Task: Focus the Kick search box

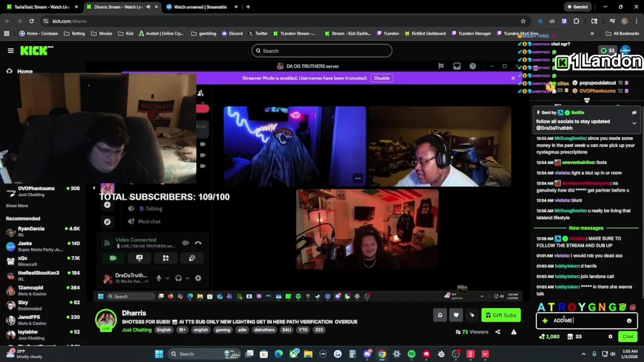Action: click(x=322, y=51)
